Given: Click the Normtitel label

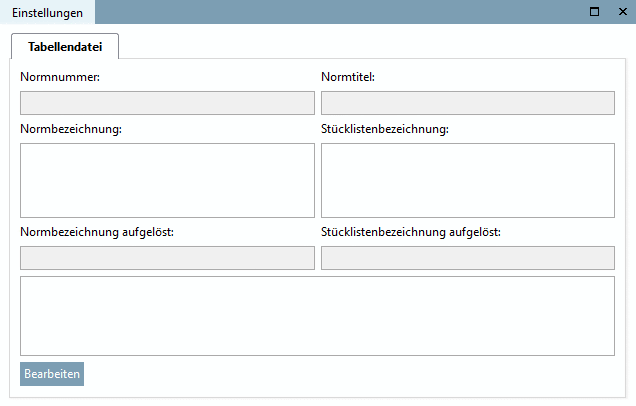Looking at the screenshot, I should 348,77.
